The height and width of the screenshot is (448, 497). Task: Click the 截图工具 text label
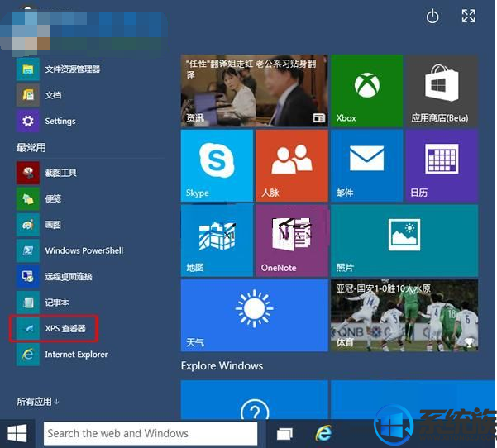[61, 173]
